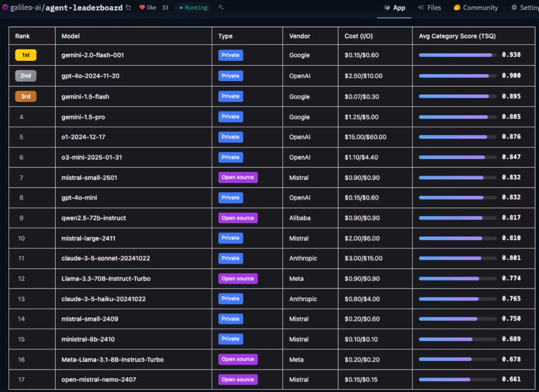Select the o1-2024-12-17 model name
This screenshot has width=539, height=392.
click(83, 137)
